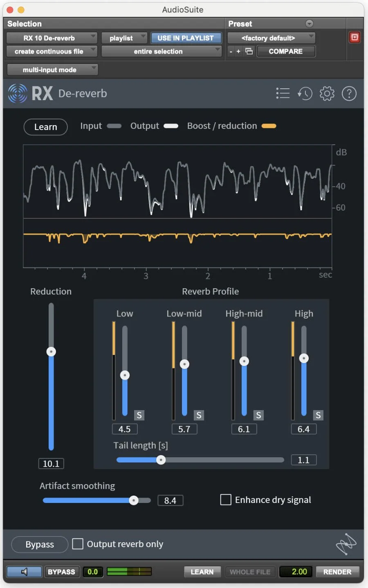Check the Output reverb only box

click(x=78, y=544)
